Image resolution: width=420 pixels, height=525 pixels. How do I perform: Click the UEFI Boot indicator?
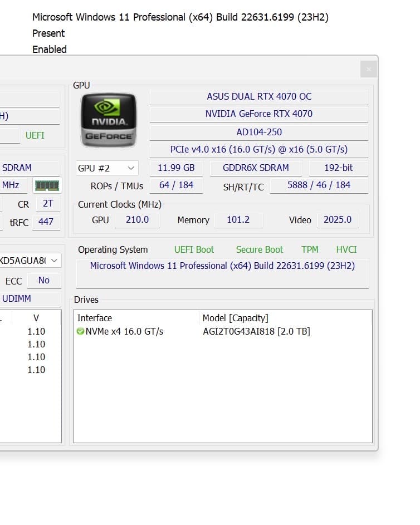click(x=194, y=250)
